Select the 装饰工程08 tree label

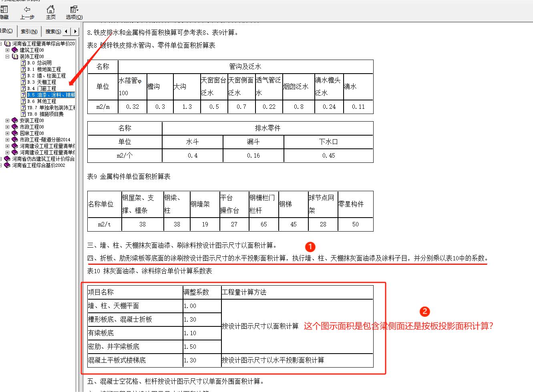tap(32, 56)
